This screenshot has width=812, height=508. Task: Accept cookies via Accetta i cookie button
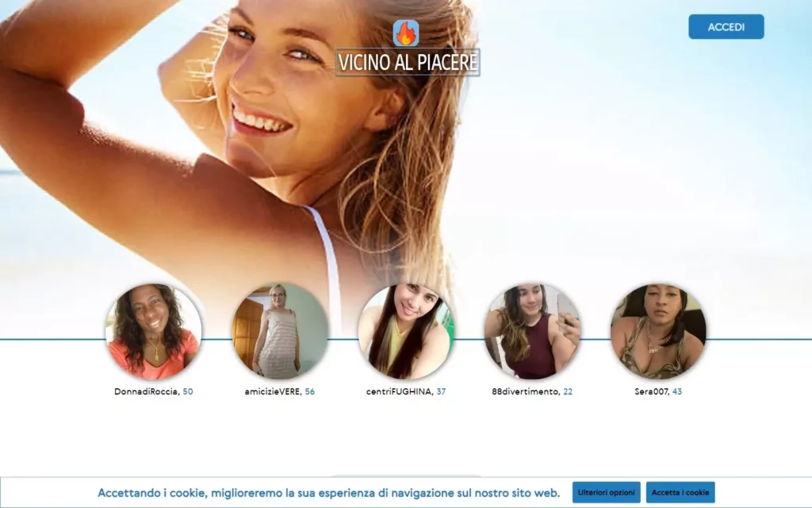tap(680, 492)
